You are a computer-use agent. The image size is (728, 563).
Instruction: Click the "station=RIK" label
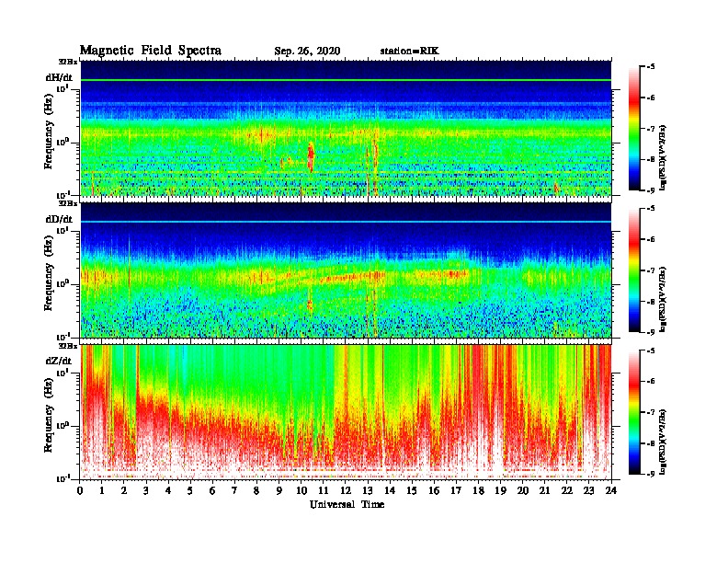(409, 51)
